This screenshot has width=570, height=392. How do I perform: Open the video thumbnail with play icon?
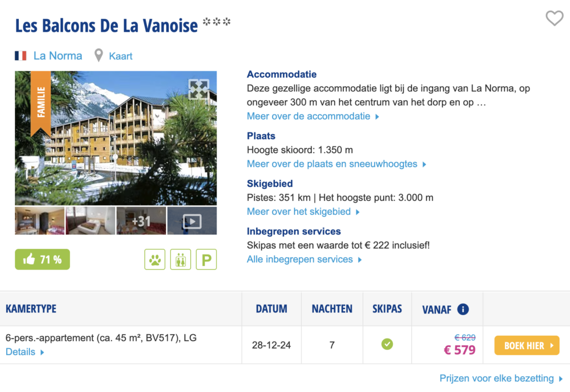point(192,221)
